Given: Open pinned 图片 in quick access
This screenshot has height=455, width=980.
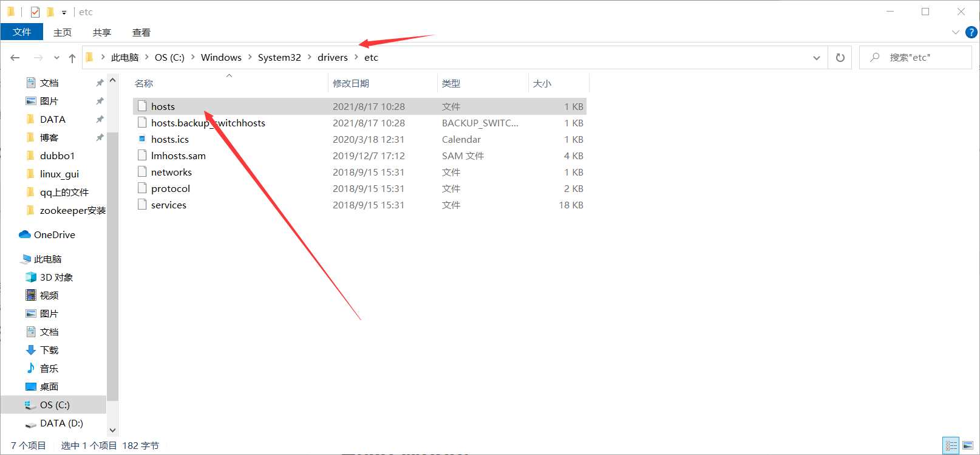Looking at the screenshot, I should click(49, 101).
